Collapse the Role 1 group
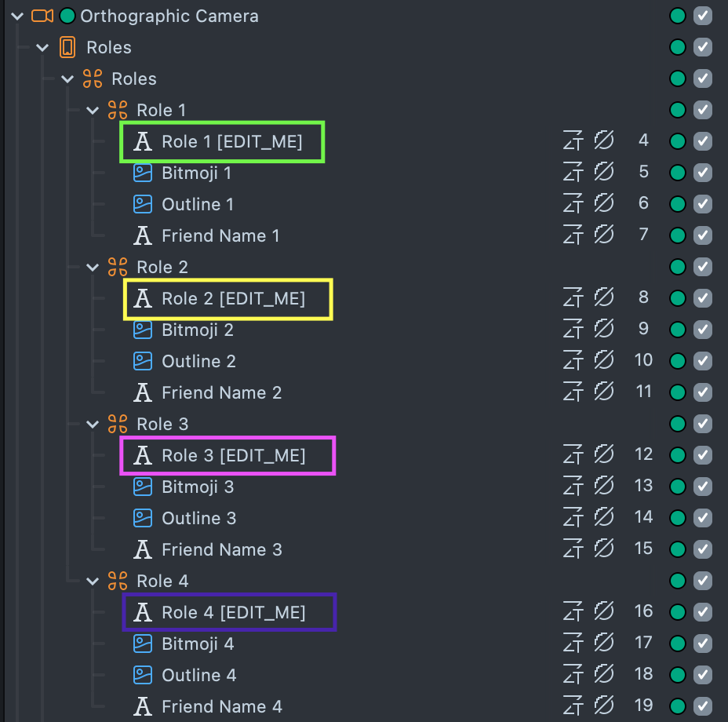The width and height of the screenshot is (728, 722). pyautogui.click(x=93, y=110)
